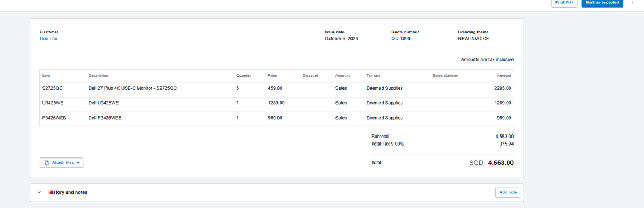Click the file icon in Attach files
This screenshot has width=644, height=208.
(47, 163)
